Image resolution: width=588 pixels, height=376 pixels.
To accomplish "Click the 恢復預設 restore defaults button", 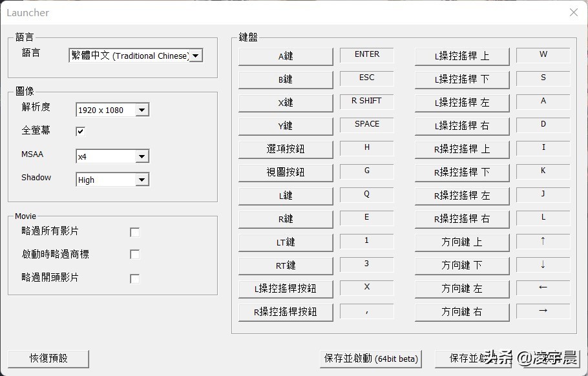I will [48, 358].
